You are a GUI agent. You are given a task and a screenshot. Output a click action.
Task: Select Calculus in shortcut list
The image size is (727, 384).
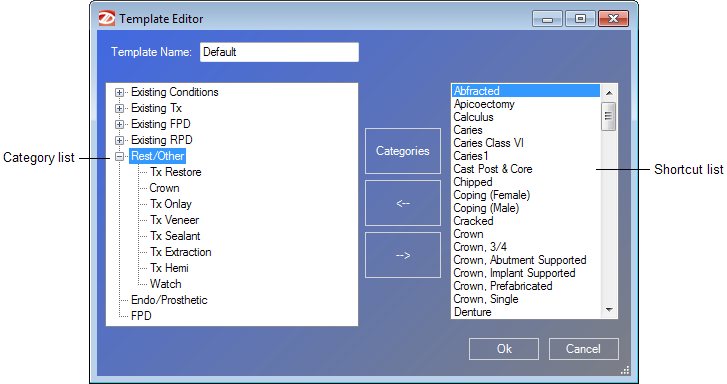tap(473, 117)
